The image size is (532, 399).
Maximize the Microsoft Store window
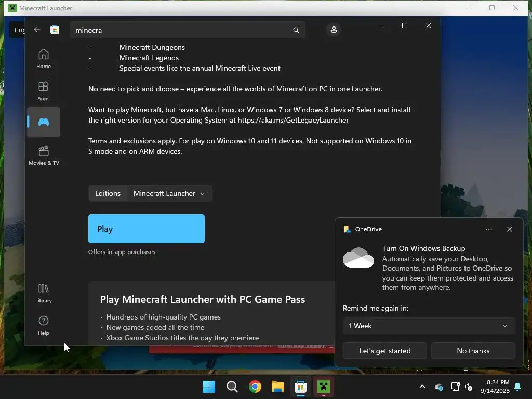coord(404,25)
